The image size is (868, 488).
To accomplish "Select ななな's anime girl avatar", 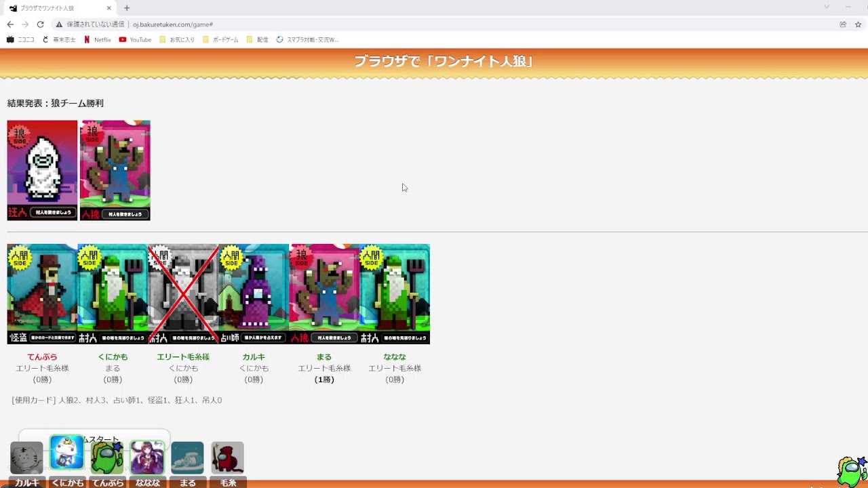I will pos(147,458).
